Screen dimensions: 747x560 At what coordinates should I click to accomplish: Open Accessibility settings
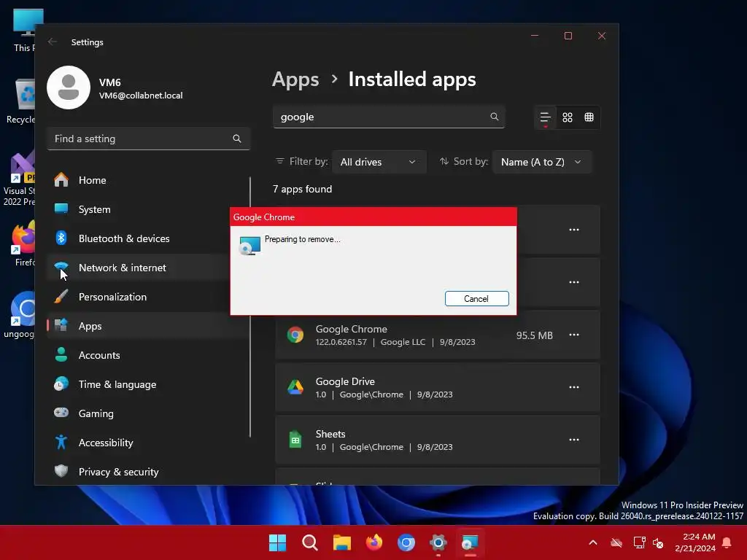[x=147, y=443]
